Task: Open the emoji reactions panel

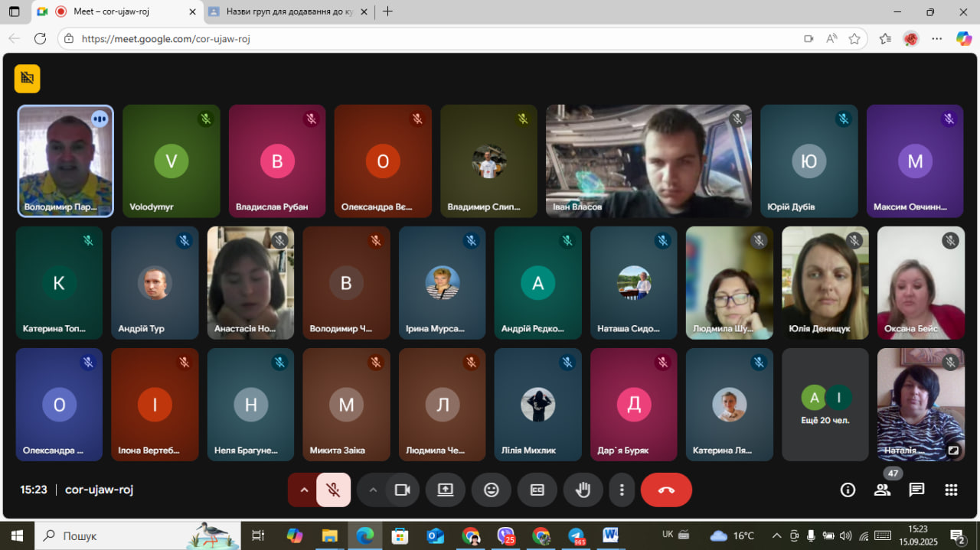Action: coord(492,490)
